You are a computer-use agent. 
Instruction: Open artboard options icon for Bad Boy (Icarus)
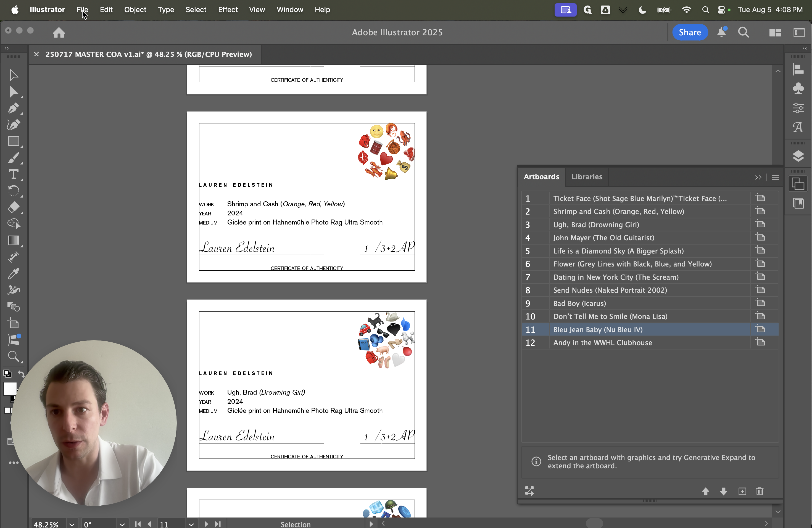pos(760,303)
